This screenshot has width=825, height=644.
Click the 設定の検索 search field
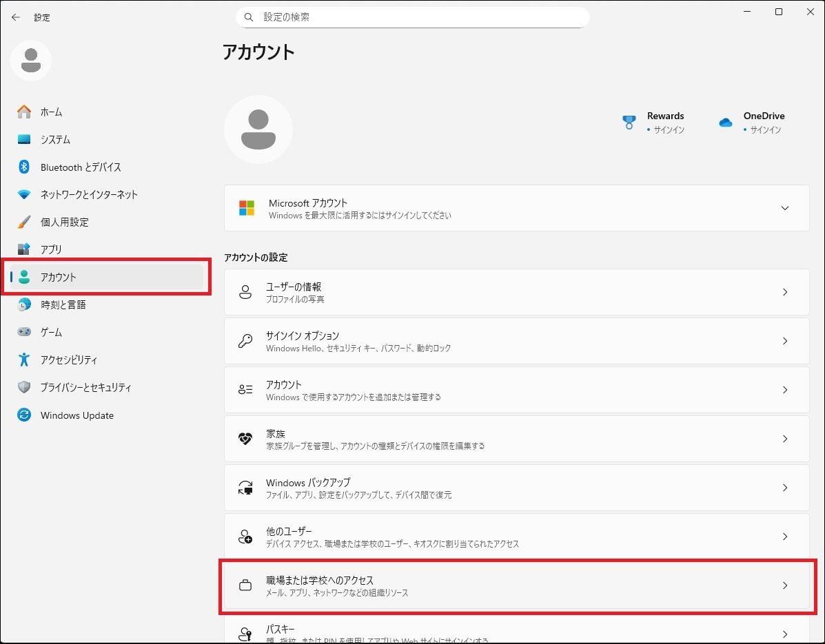click(x=414, y=17)
